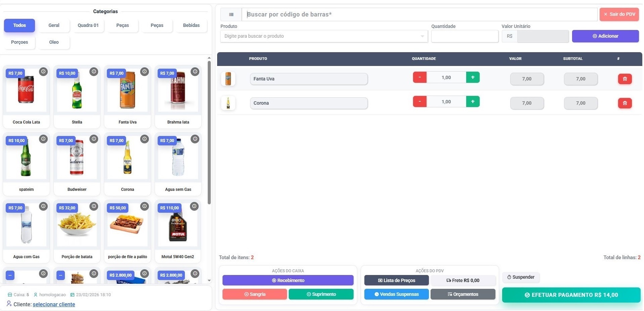Open the selecionar cliente link
This screenshot has width=644, height=311.
click(54, 304)
